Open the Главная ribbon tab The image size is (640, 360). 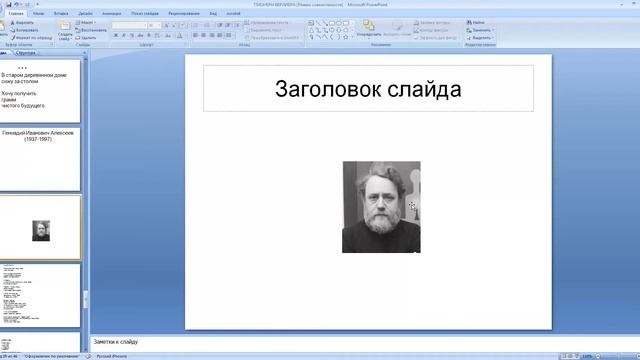16,13
